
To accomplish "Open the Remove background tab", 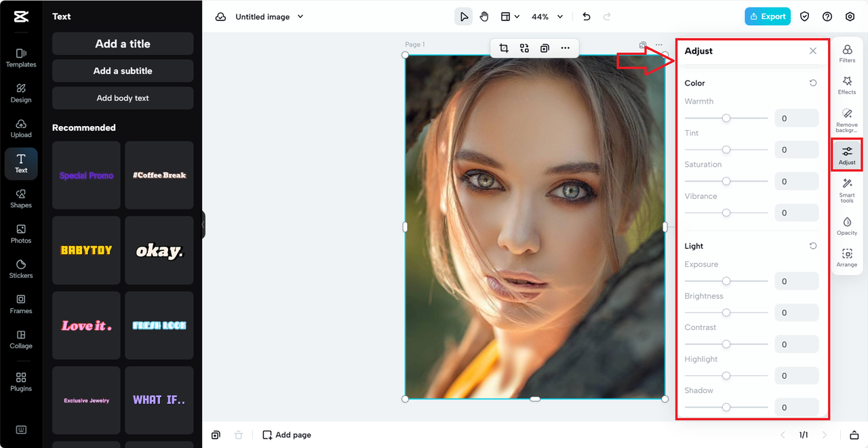I will pos(847,121).
